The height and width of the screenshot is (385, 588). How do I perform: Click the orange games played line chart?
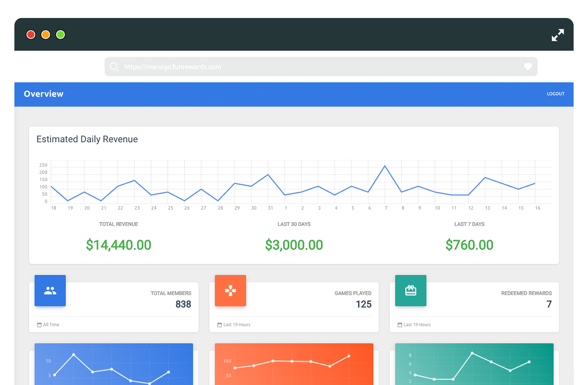click(294, 364)
